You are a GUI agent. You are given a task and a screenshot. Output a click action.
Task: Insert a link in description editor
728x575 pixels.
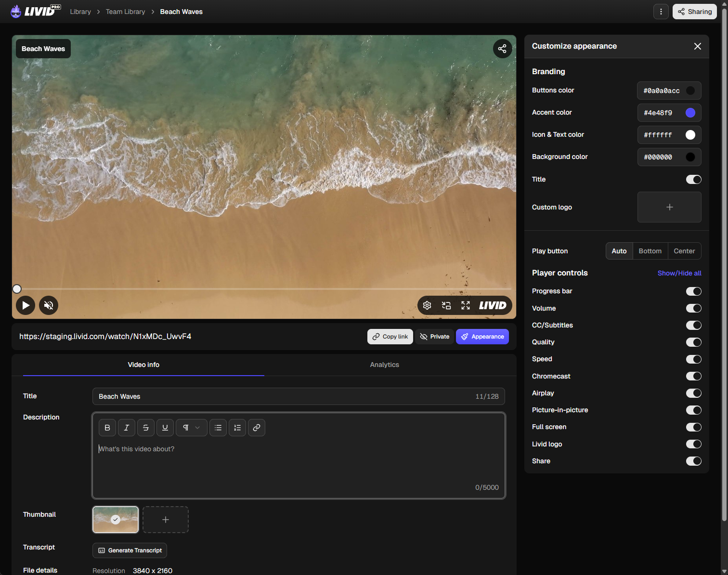pos(257,428)
